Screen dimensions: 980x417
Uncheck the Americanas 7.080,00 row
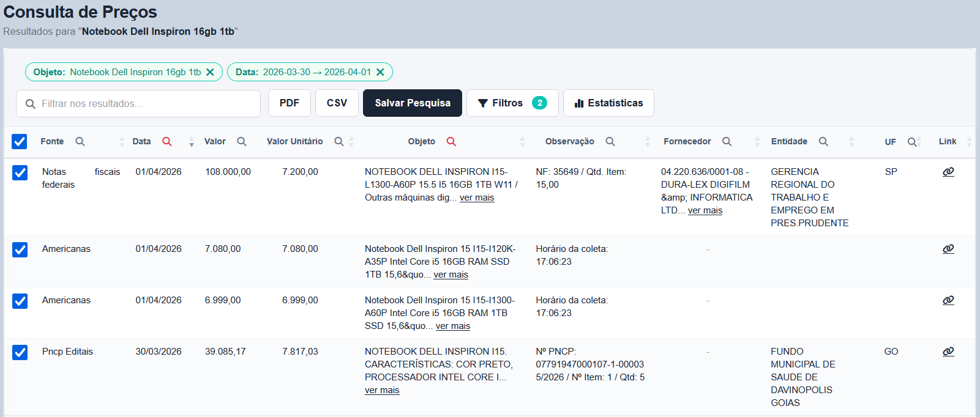click(x=20, y=249)
